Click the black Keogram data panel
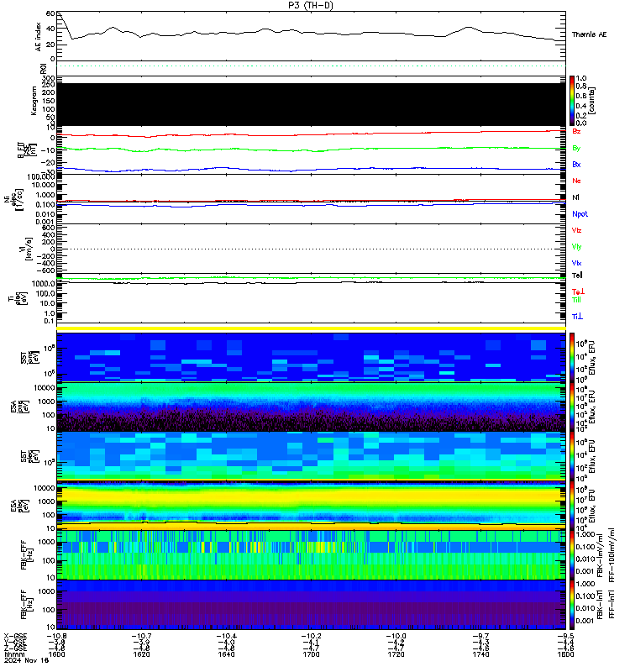Viewport: 630px width, 672px height. (x=311, y=104)
